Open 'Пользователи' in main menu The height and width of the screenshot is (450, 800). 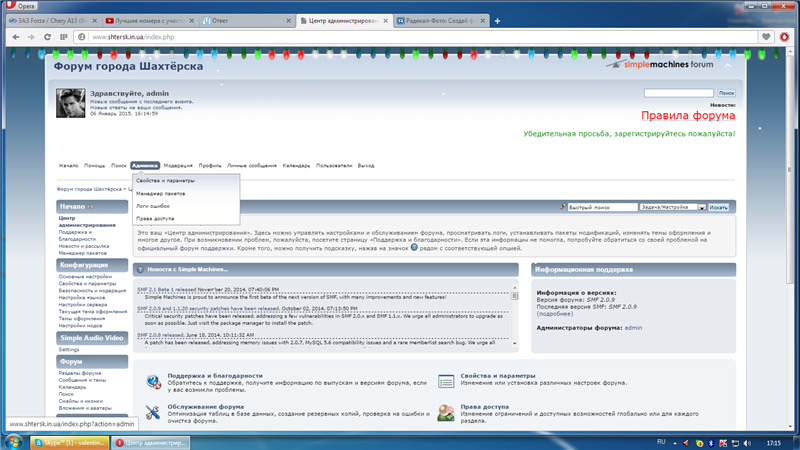pyautogui.click(x=334, y=165)
